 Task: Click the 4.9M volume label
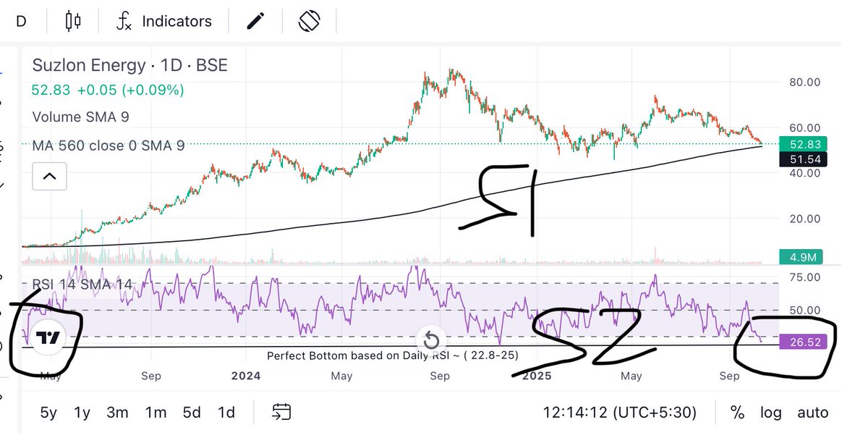(803, 256)
